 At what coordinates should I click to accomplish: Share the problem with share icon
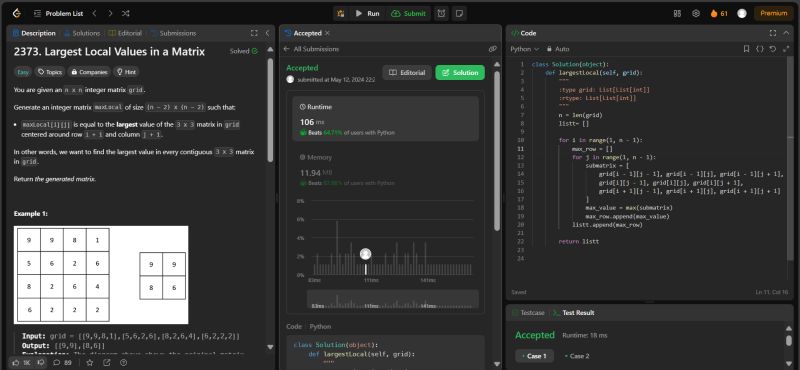point(106,362)
